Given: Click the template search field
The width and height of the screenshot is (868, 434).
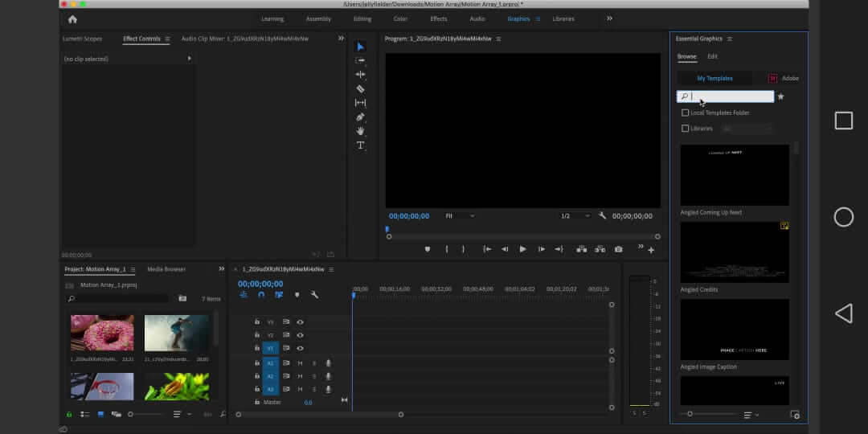Looking at the screenshot, I should tap(725, 96).
